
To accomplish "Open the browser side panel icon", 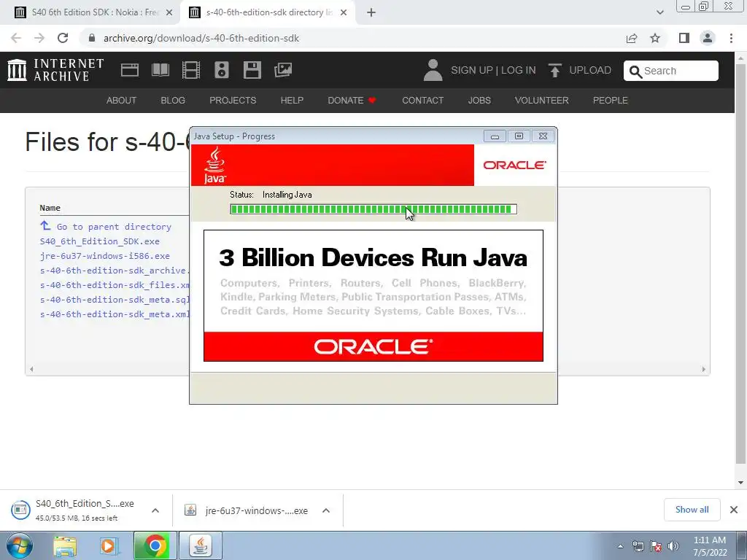I will (x=684, y=38).
